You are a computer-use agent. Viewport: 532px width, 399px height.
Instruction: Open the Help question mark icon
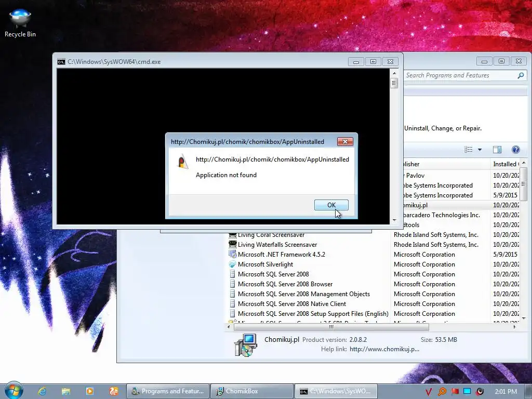516,150
